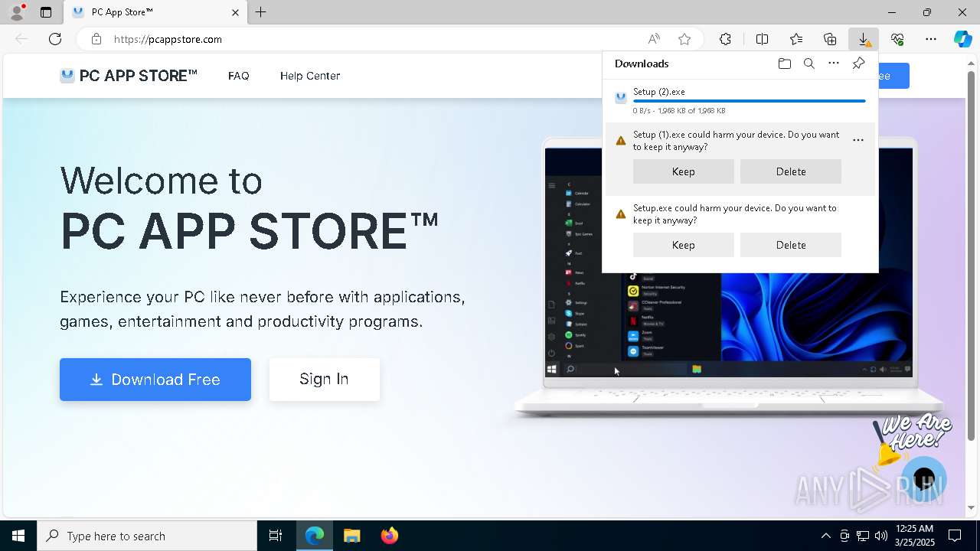The height and width of the screenshot is (551, 980).
Task: Reload the current page
Action: tap(55, 39)
